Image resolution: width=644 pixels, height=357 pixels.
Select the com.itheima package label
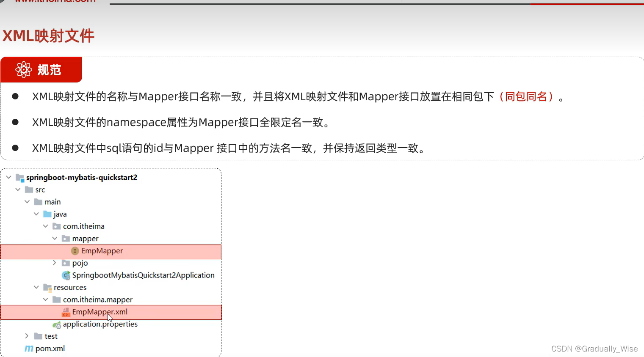pos(84,226)
